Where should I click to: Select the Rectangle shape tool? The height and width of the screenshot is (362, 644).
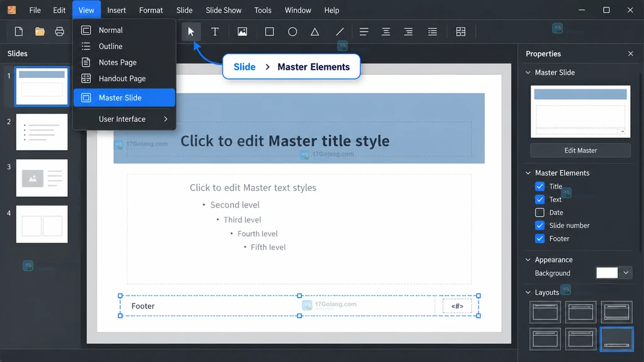(269, 31)
